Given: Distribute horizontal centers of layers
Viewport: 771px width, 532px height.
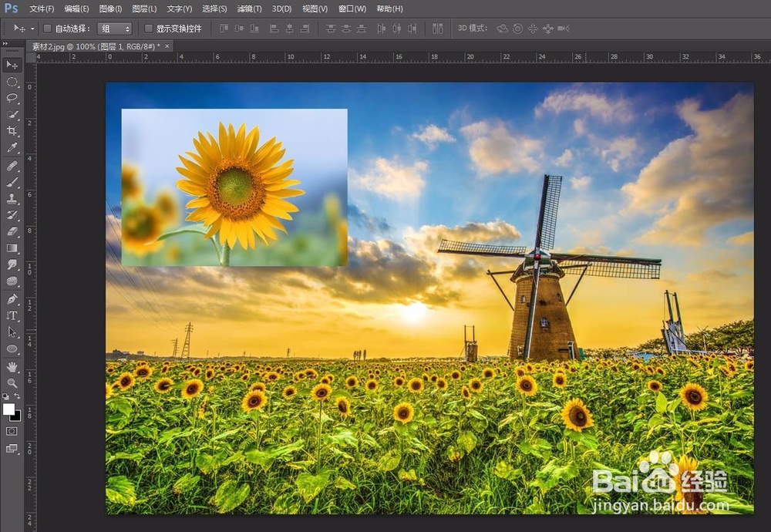Looking at the screenshot, I should 397,29.
